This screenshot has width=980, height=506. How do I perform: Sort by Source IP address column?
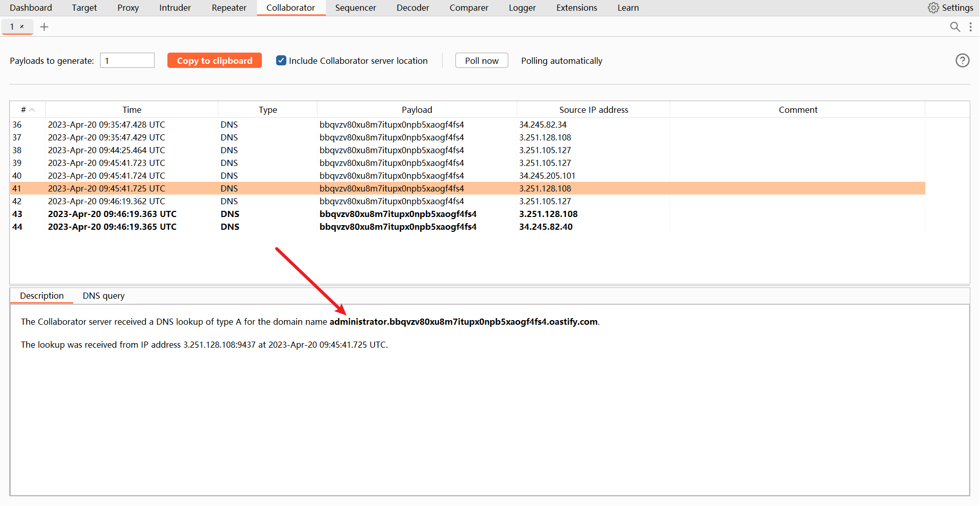point(593,110)
